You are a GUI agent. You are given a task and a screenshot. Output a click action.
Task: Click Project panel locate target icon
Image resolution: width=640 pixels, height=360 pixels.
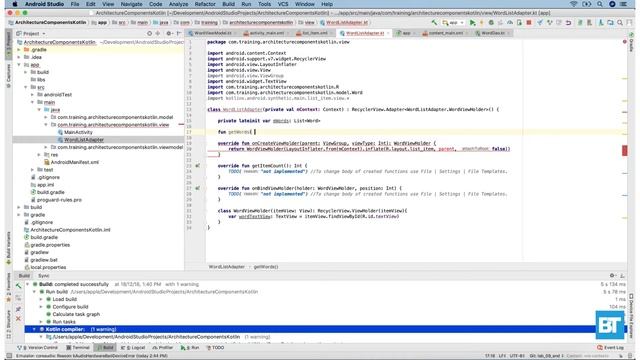[x=149, y=33]
